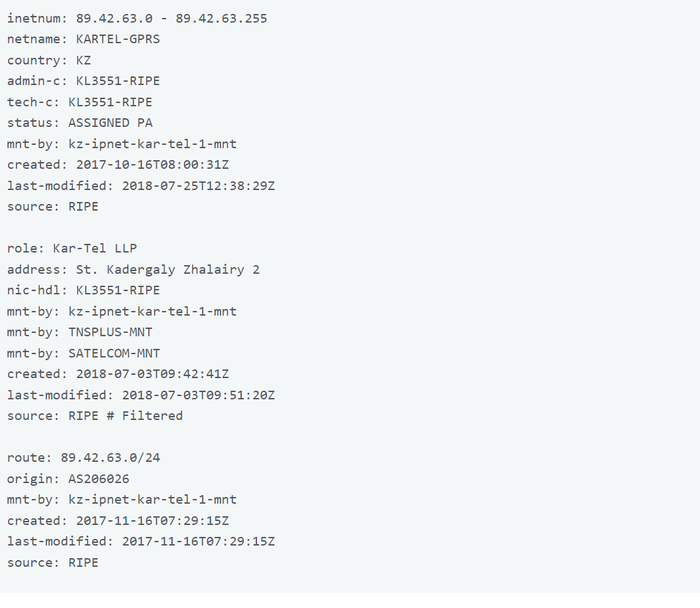Screen dimensions: 700x608
Task: Click the netname KARTEL-GPRS text
Action: tap(117, 39)
